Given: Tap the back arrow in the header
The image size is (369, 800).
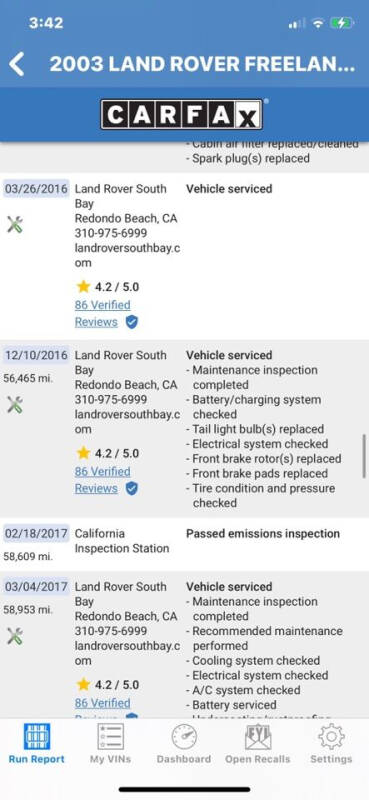Looking at the screenshot, I should pos(17,64).
